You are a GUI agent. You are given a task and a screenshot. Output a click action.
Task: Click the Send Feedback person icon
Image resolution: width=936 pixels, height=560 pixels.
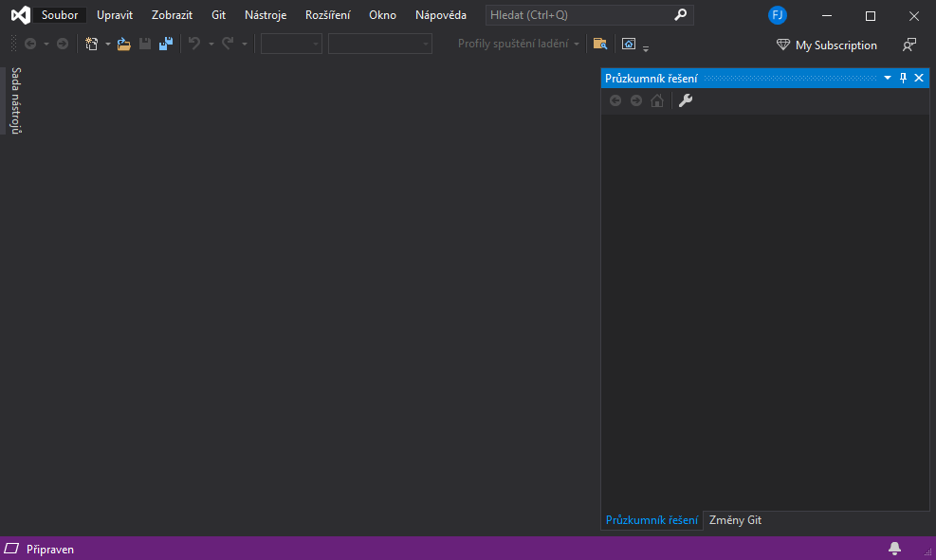coord(909,45)
